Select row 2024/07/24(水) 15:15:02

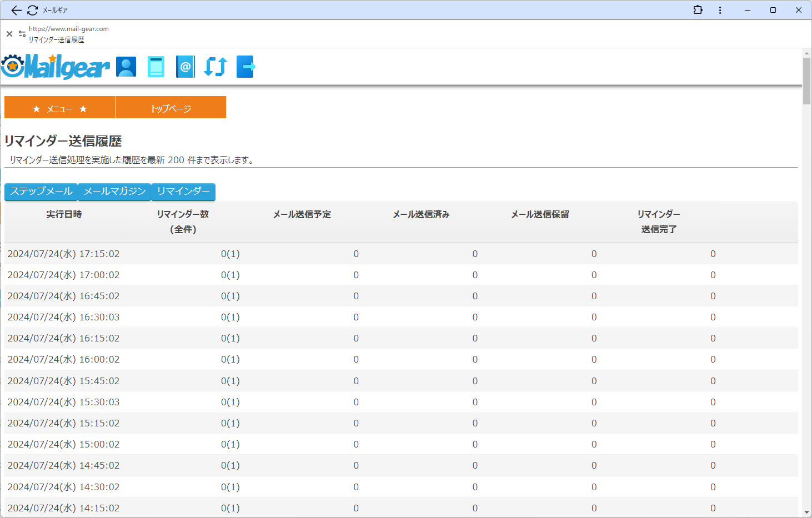pyautogui.click(x=401, y=423)
